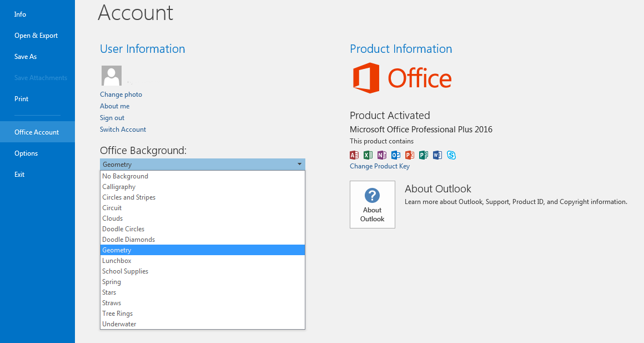
Task: Open the About me link
Action: click(x=114, y=106)
